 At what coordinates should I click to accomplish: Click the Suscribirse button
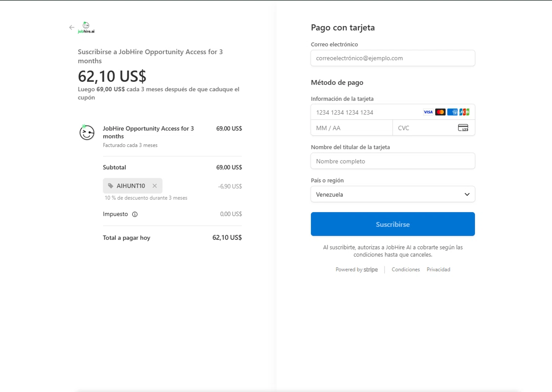pyautogui.click(x=393, y=224)
